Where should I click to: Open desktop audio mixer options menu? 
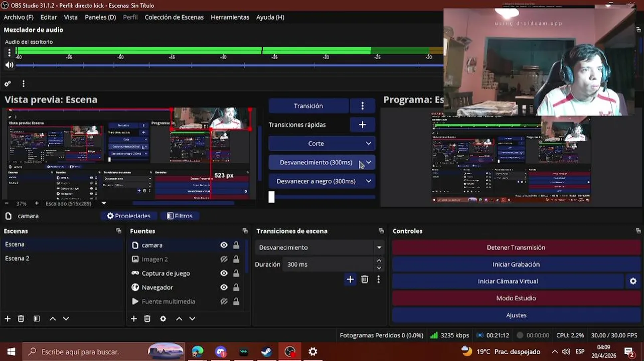click(x=9, y=52)
